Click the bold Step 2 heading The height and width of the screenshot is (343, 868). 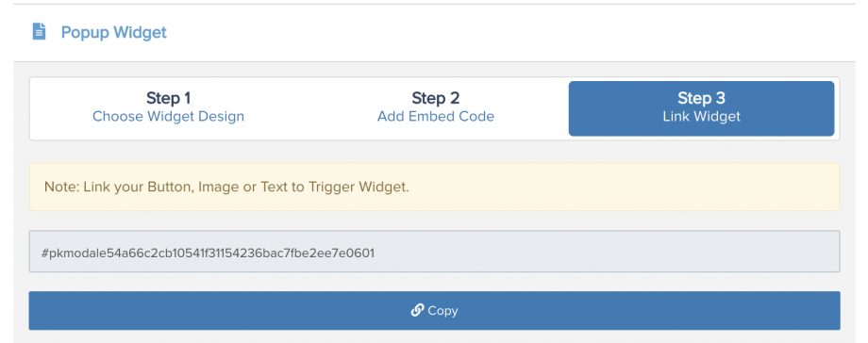coord(436,99)
